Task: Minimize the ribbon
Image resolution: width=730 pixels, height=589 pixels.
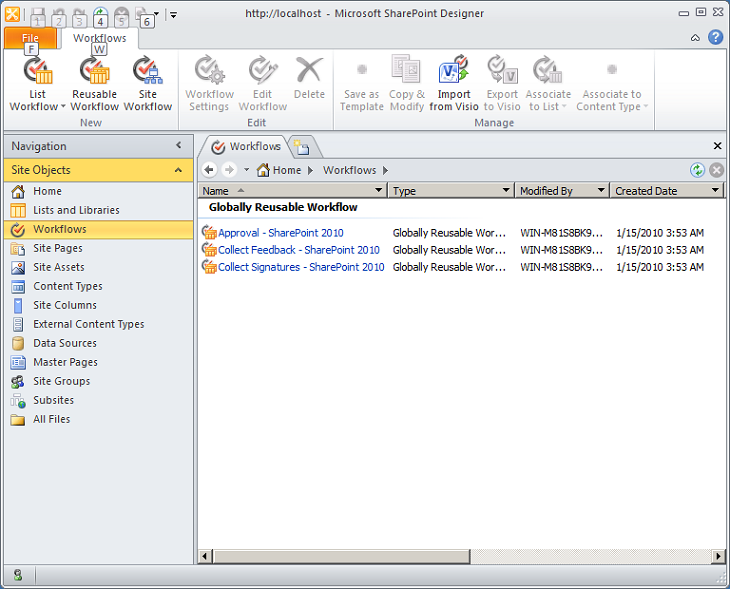Action: coord(695,38)
